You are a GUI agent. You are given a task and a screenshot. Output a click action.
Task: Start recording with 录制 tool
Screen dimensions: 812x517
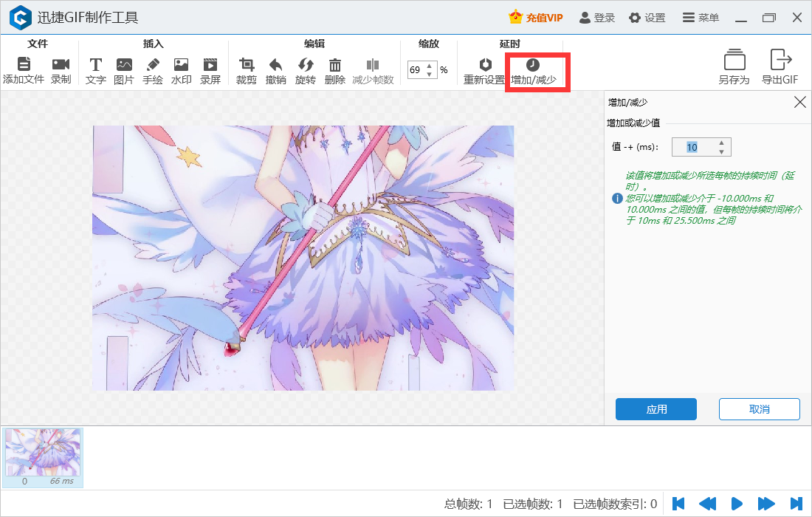point(61,70)
